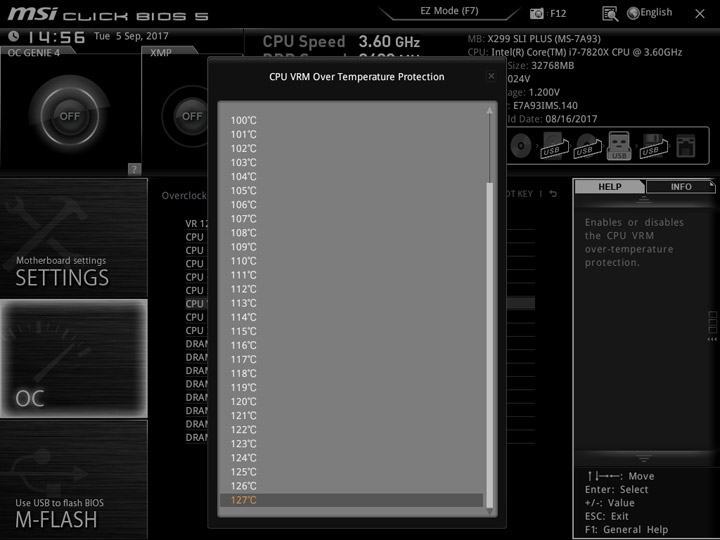The height and width of the screenshot is (540, 720).
Task: Open the INFO tab
Action: (681, 186)
